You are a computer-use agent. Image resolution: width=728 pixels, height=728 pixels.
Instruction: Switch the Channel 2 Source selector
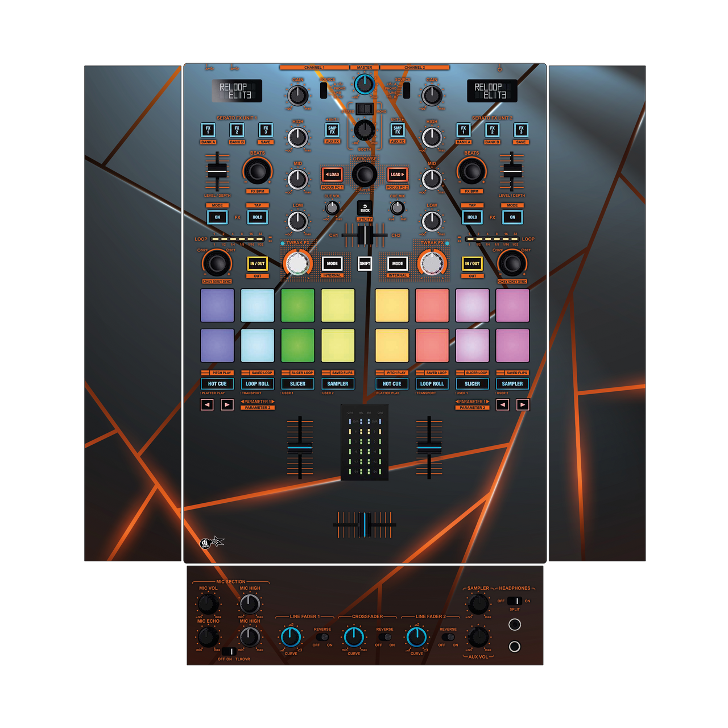click(x=407, y=90)
